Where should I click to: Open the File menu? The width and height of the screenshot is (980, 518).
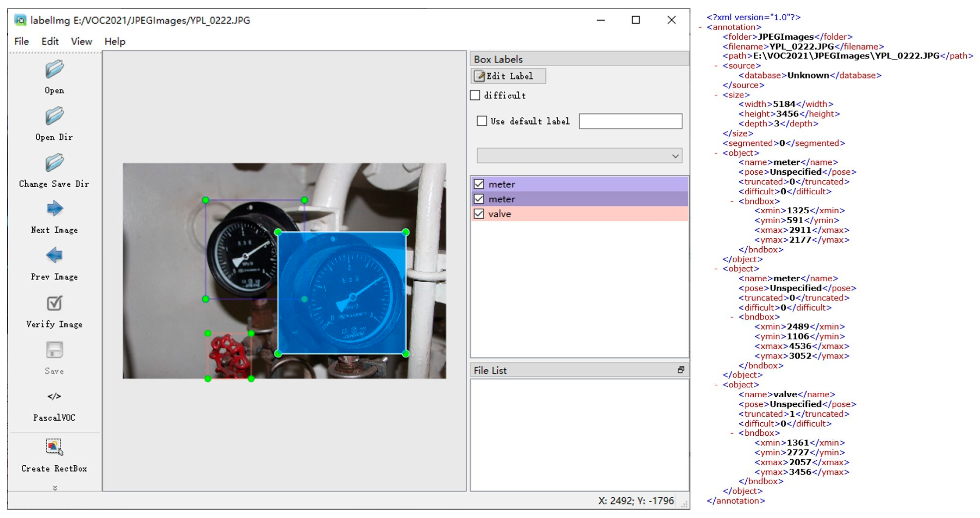21,41
